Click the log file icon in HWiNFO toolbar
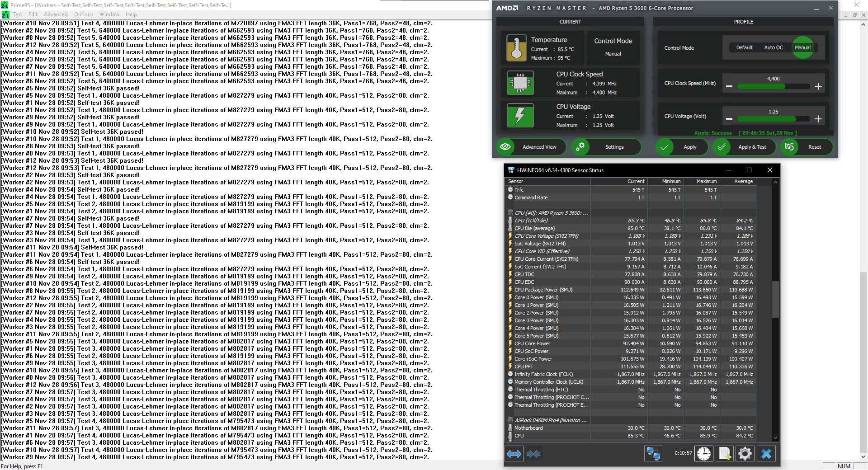 pyautogui.click(x=725, y=453)
